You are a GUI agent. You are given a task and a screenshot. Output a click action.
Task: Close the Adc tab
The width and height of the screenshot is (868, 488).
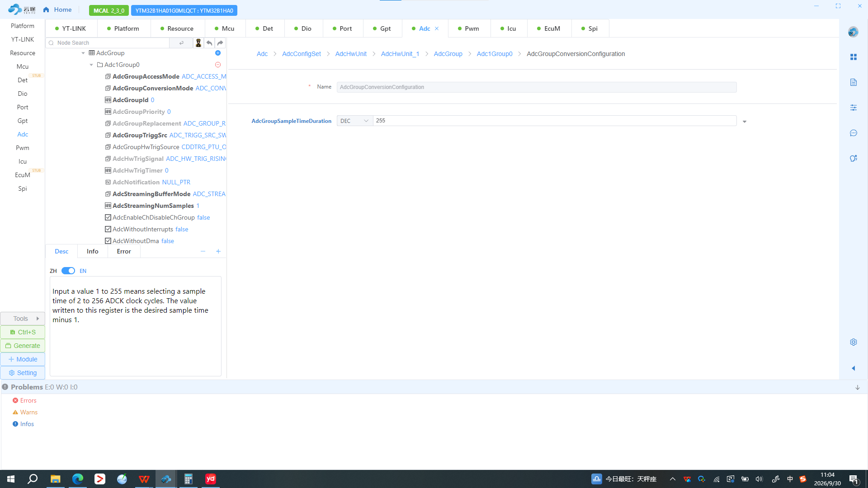[437, 28]
